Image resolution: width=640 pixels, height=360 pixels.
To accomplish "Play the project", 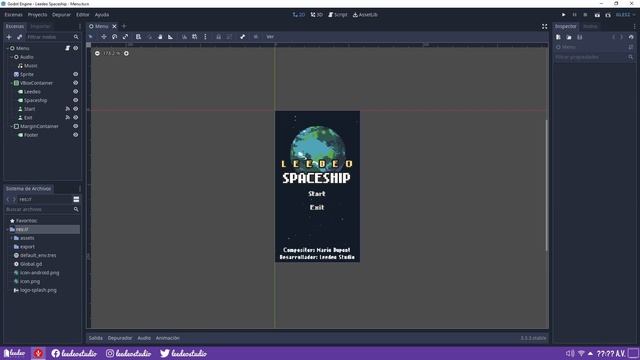I will pyautogui.click(x=564, y=15).
